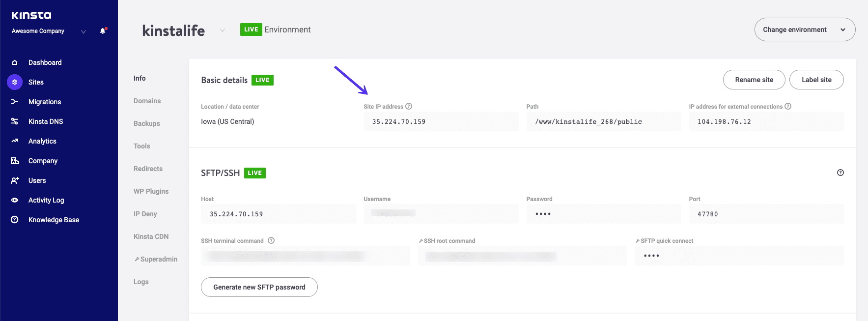Click the Kinsta DNS icon
Image resolution: width=868 pixels, height=321 pixels.
click(x=15, y=121)
